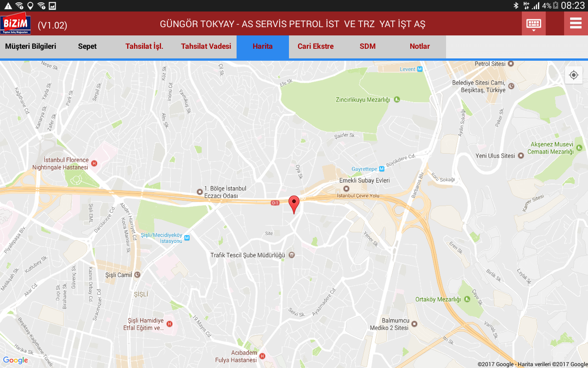Switch to Tahsilat İşl. tab
Image resolution: width=588 pixels, height=368 pixels.
click(144, 46)
